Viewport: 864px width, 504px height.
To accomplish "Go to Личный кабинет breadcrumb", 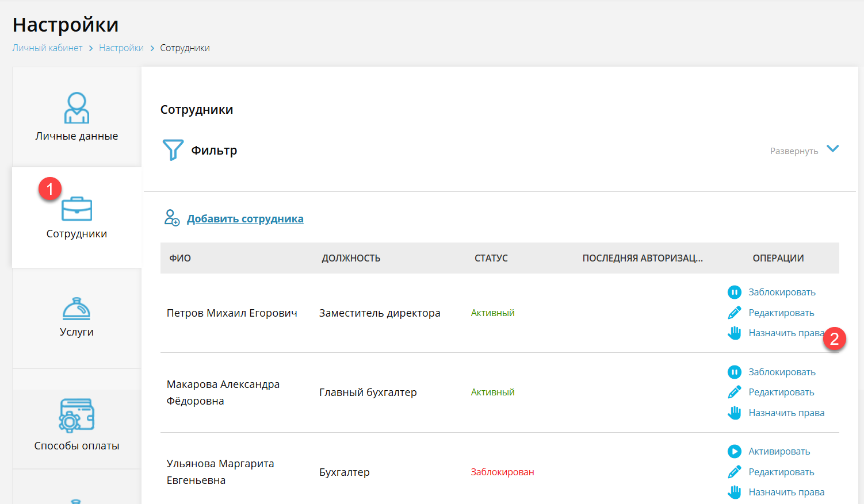I will (x=47, y=48).
